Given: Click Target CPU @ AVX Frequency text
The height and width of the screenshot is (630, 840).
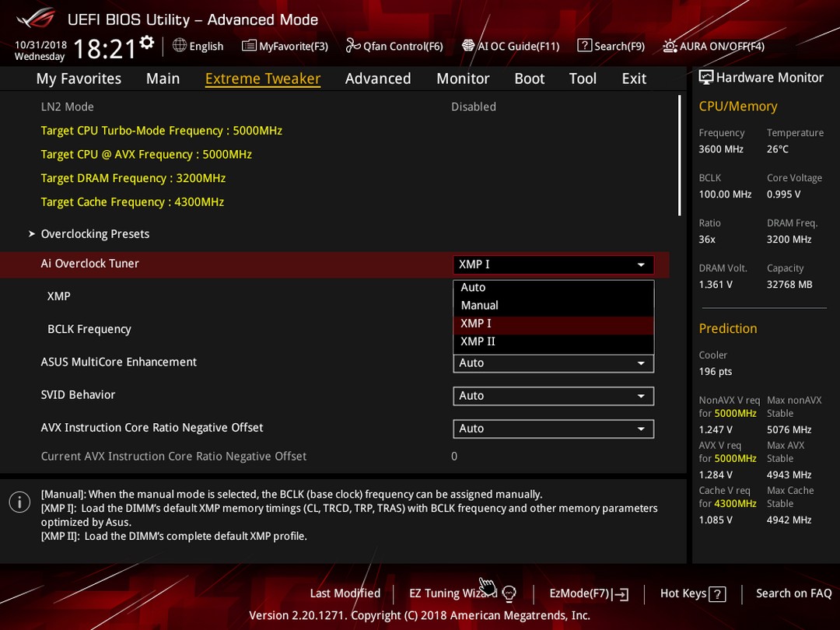Looking at the screenshot, I should [146, 154].
